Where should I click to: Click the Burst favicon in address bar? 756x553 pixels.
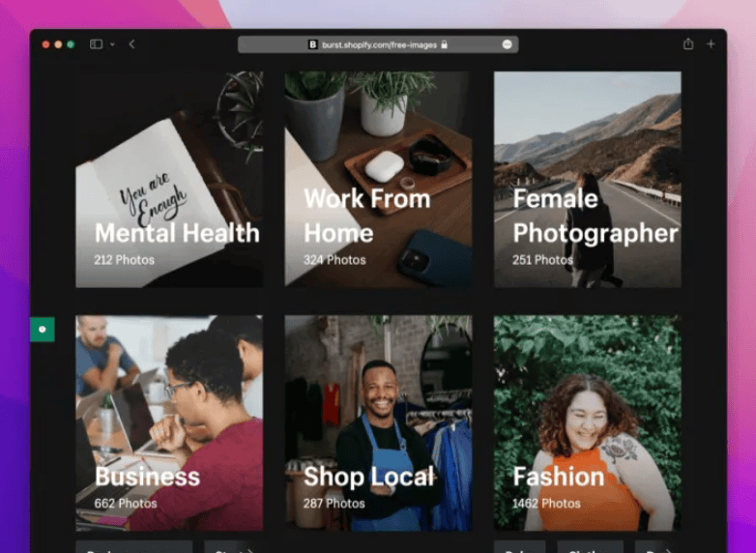pos(312,44)
